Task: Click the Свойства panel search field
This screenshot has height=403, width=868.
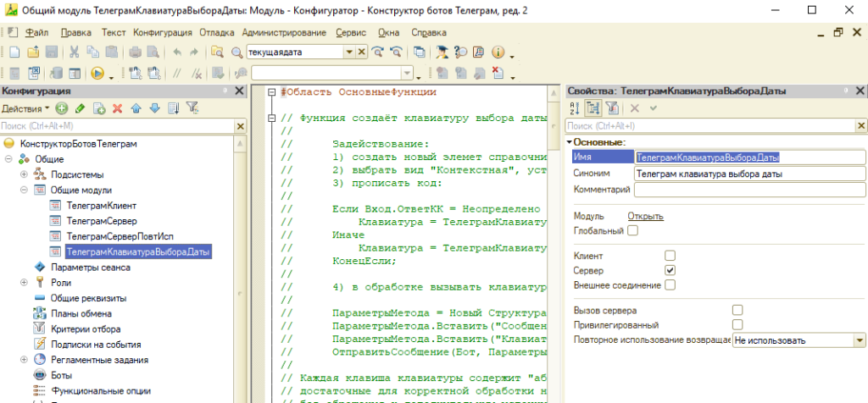Action: pyautogui.click(x=709, y=126)
